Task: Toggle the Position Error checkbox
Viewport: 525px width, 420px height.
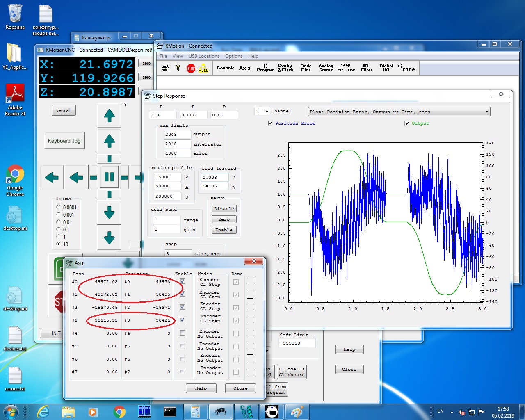Action: pyautogui.click(x=270, y=123)
